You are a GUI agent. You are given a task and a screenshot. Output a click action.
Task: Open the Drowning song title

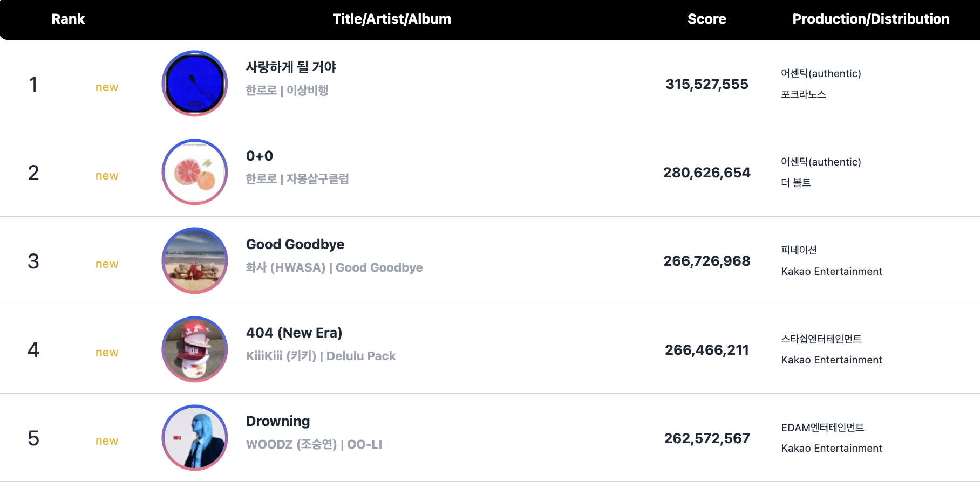[x=278, y=421]
